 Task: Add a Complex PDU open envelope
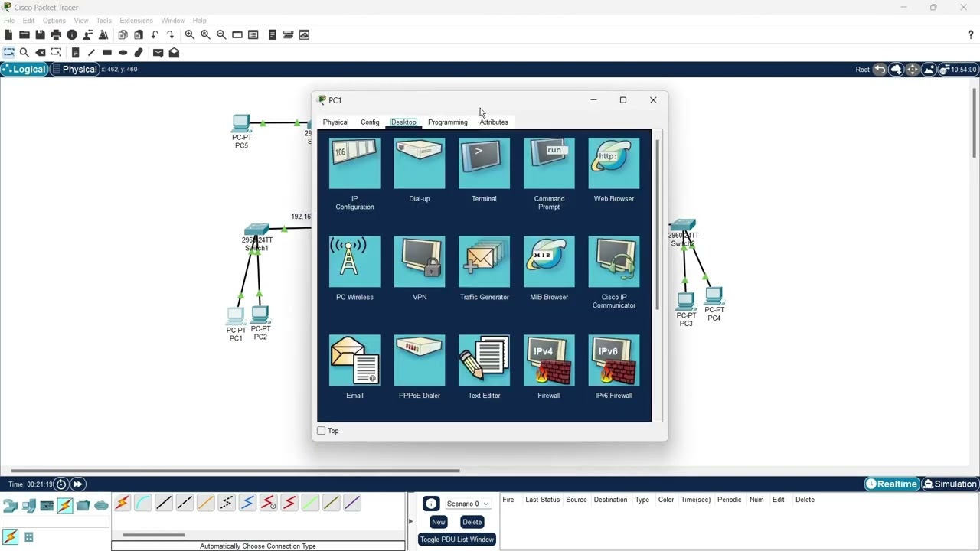point(174,53)
